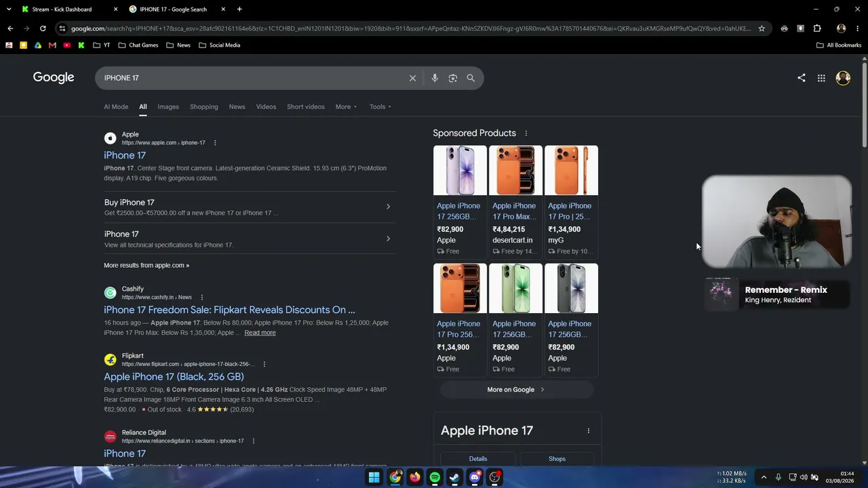Image resolution: width=868 pixels, height=488 pixels.
Task: Open the ₹4,84,215 iPhone 17 Pro Max thumbnail
Action: pos(515,171)
